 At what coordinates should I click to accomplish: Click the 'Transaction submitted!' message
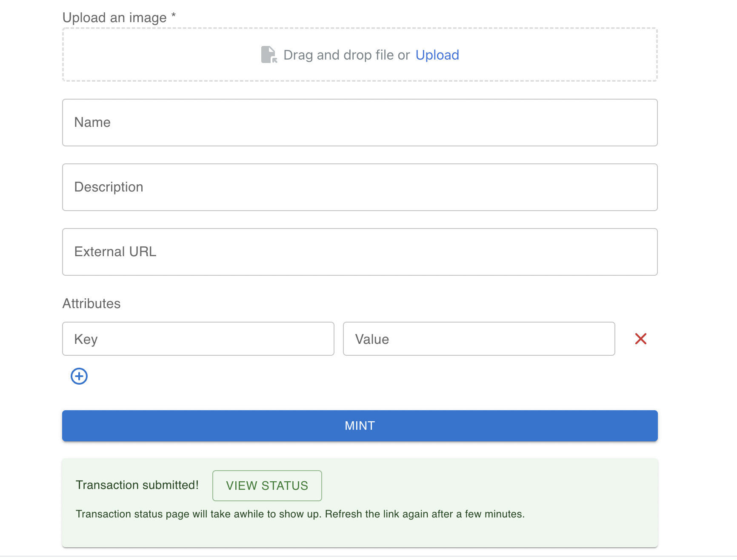137,485
